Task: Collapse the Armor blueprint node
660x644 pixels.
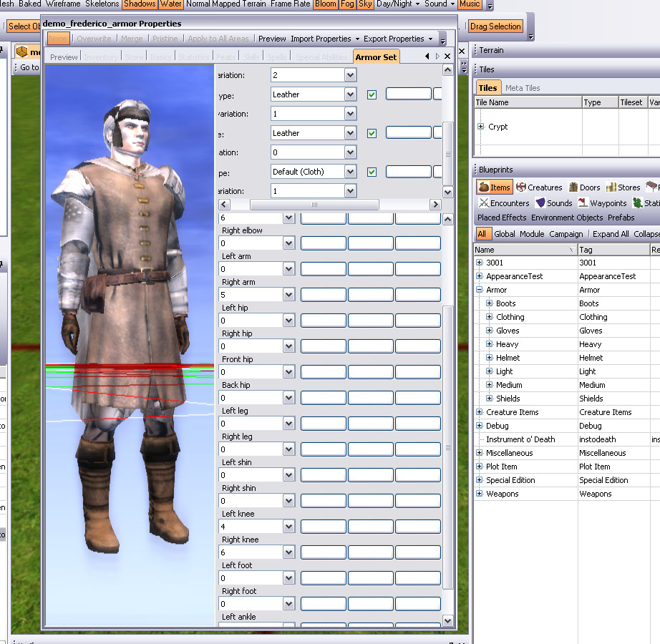Action: [x=479, y=289]
